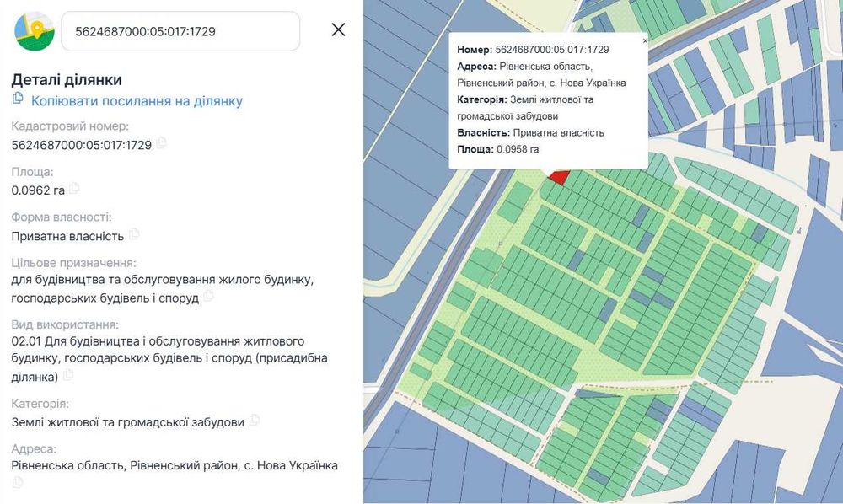The height and width of the screenshot is (504, 843).
Task: Click the map pin logo icon
Action: [34, 31]
